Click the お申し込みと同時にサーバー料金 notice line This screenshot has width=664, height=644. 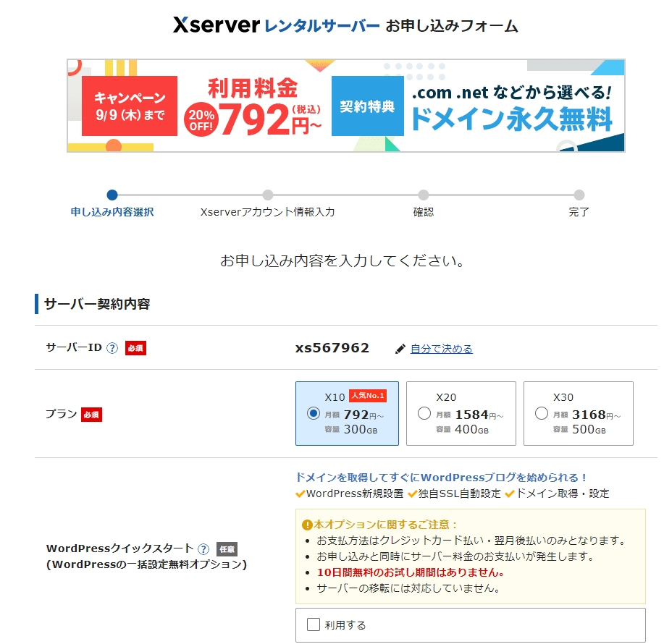(x=455, y=556)
